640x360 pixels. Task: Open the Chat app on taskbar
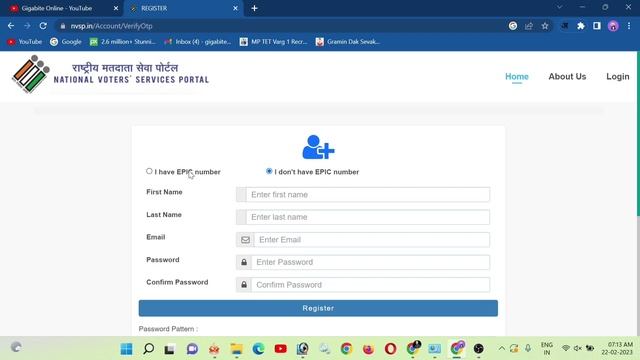192,349
